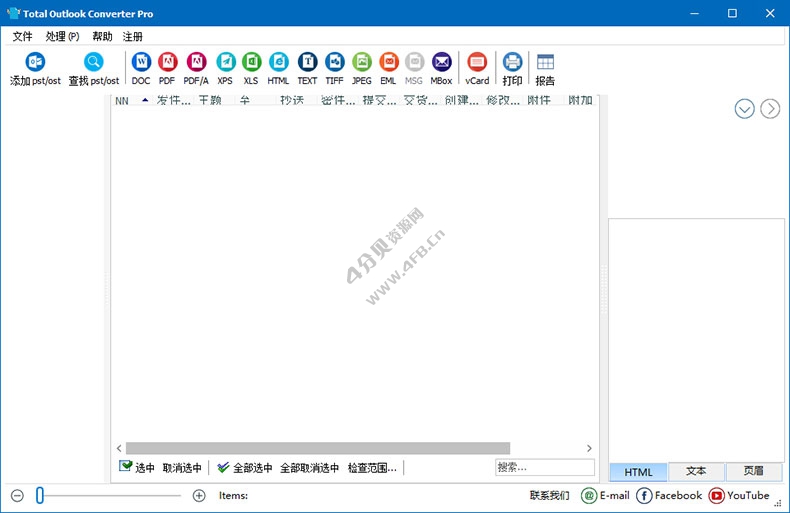
Task: Click the Items: status label
Action: (x=233, y=496)
